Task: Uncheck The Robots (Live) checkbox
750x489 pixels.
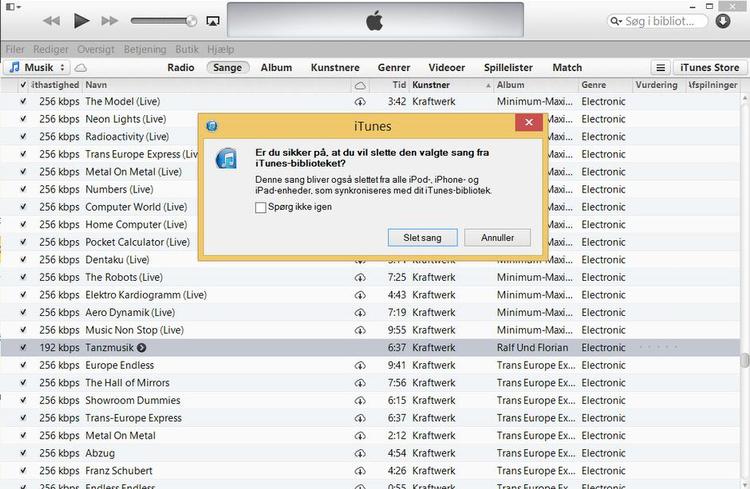Action: pos(23,277)
